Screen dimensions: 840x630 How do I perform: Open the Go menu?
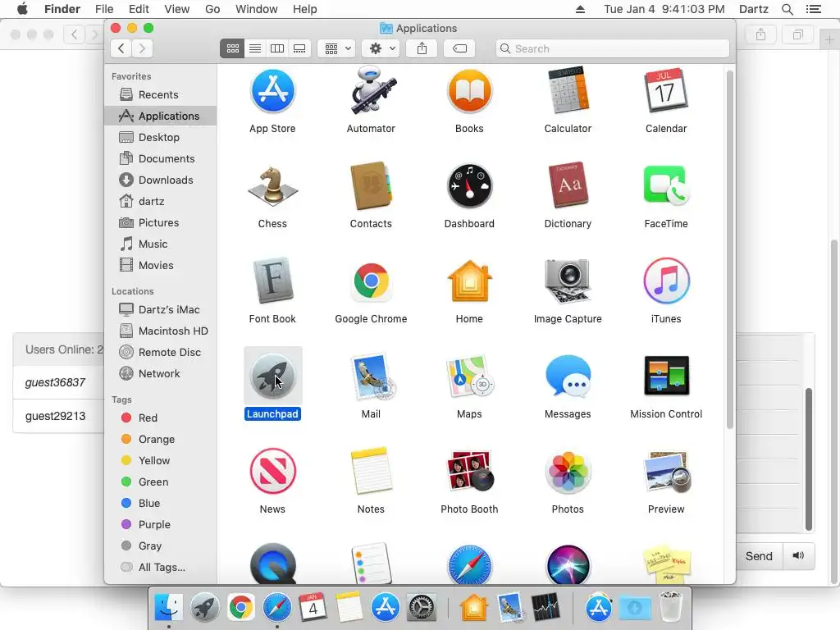(x=212, y=9)
